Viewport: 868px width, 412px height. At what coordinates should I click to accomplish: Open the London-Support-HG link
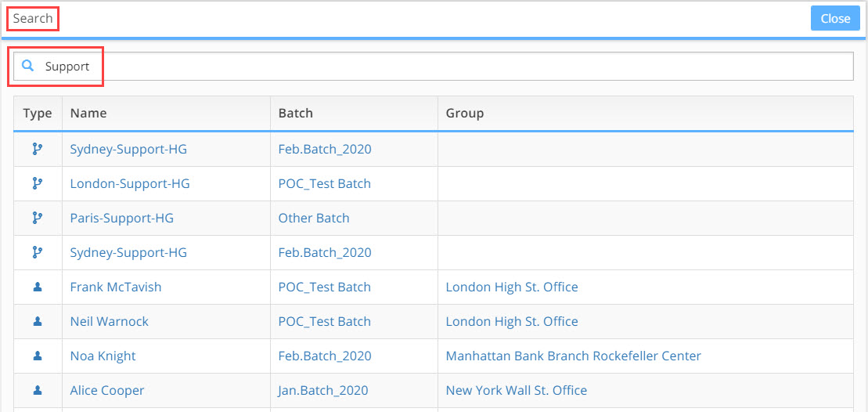(130, 183)
